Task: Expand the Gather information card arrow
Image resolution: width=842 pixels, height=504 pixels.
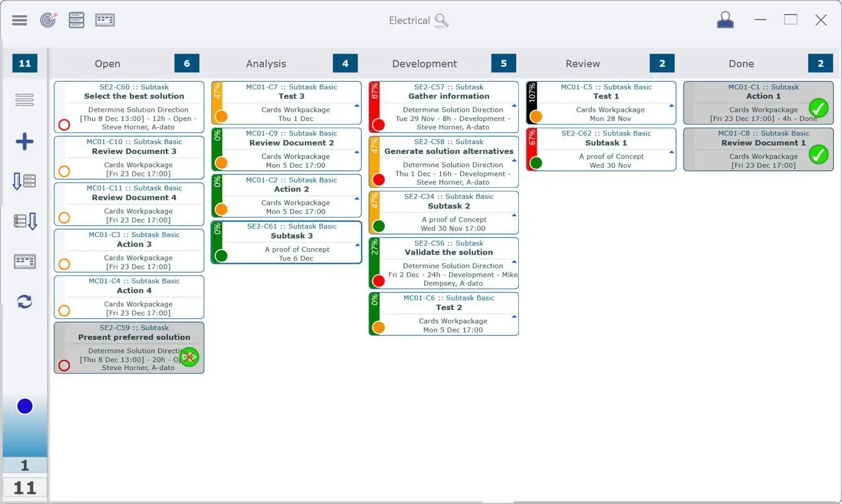Action: click(514, 105)
